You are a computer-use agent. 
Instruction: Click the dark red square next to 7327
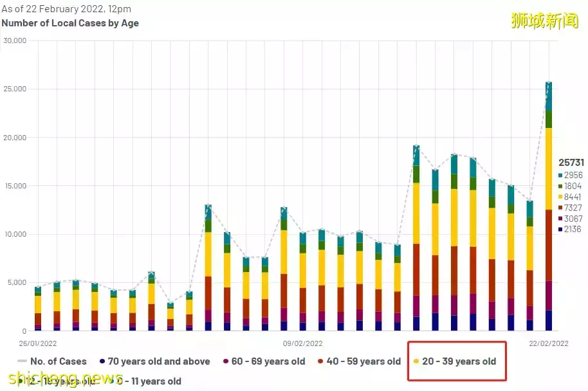560,208
